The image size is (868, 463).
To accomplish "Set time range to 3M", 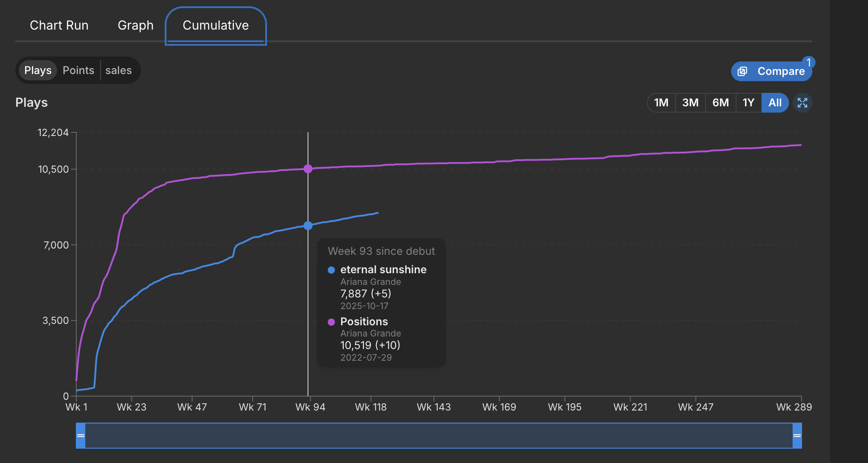I will [x=690, y=103].
